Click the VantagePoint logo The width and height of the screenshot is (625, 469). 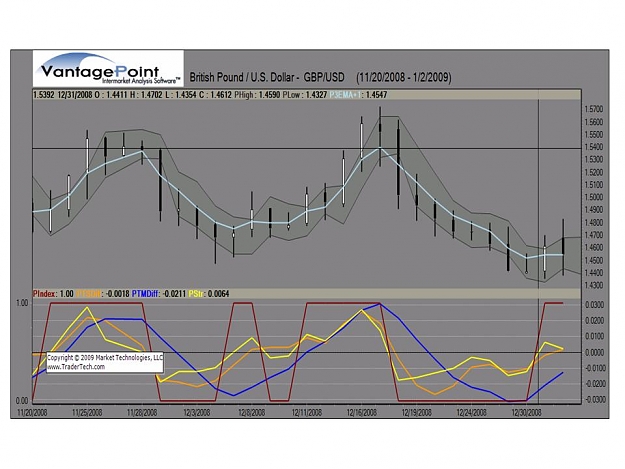click(108, 69)
